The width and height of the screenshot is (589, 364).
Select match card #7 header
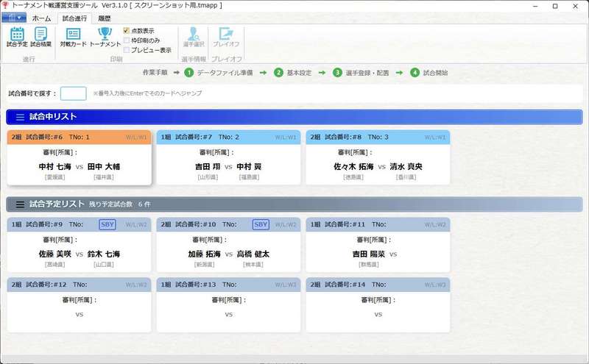(228, 138)
